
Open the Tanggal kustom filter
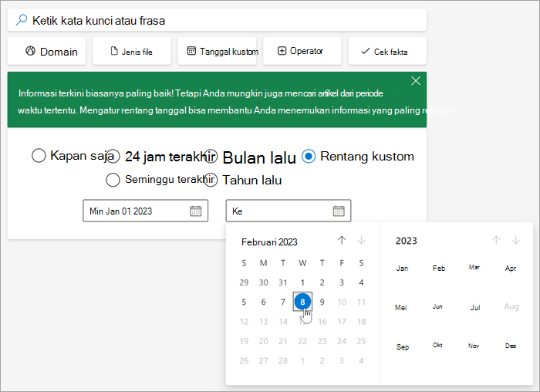click(x=217, y=52)
